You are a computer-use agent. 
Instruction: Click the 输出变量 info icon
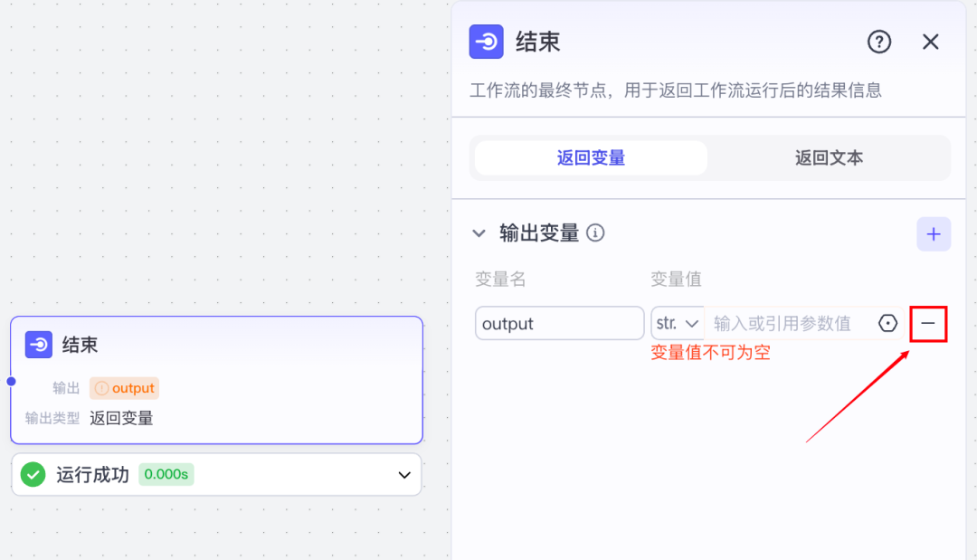click(595, 233)
